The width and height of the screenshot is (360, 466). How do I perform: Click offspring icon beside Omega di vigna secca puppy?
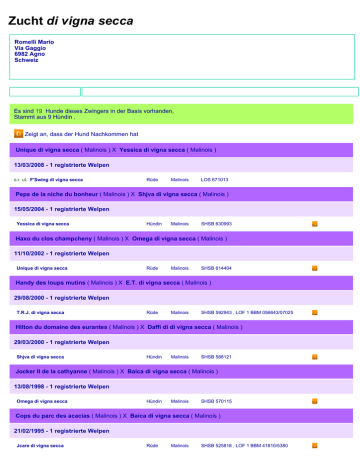click(314, 401)
